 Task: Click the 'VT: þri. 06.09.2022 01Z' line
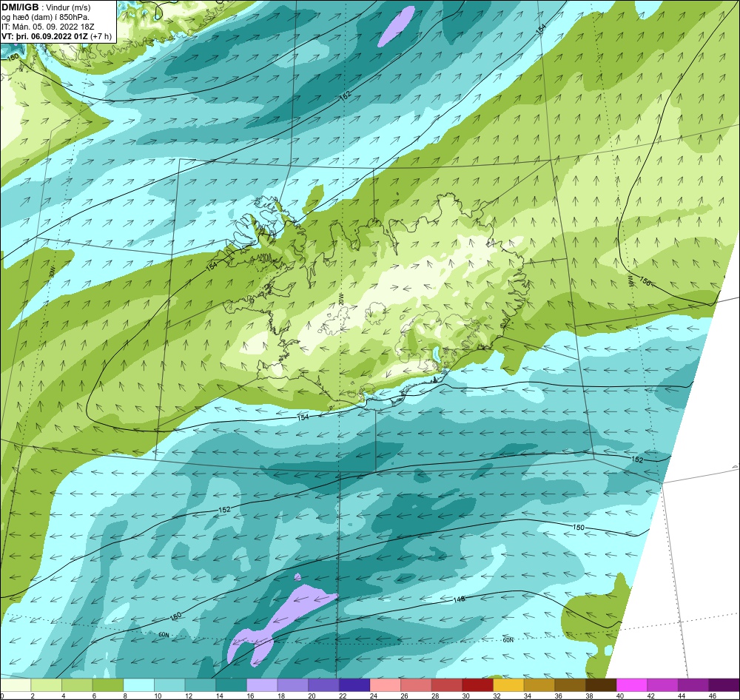pos(45,36)
